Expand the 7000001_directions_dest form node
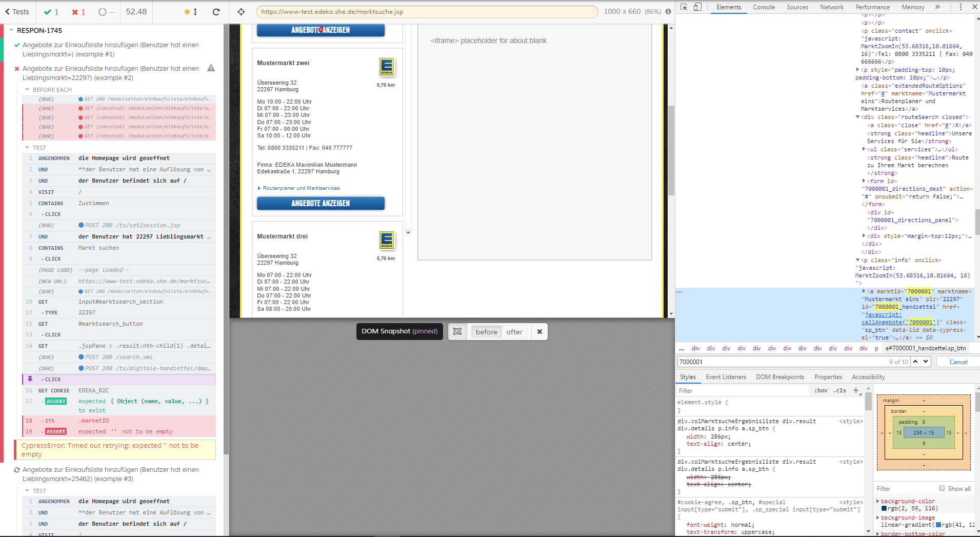This screenshot has width=980, height=537. 864,181
